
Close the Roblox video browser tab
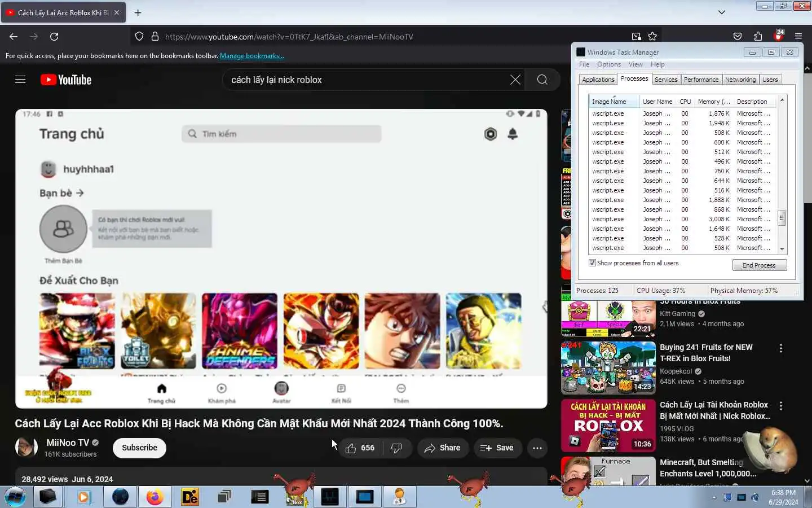(x=117, y=12)
